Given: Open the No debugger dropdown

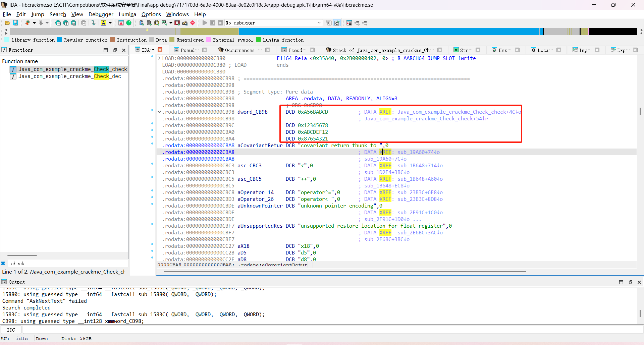Looking at the screenshot, I should 319,23.
